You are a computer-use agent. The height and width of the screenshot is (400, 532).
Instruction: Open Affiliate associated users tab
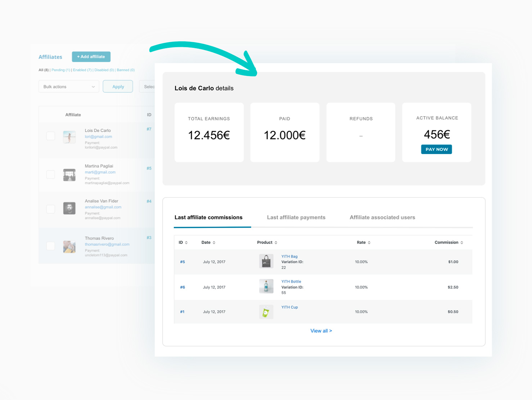tap(382, 217)
